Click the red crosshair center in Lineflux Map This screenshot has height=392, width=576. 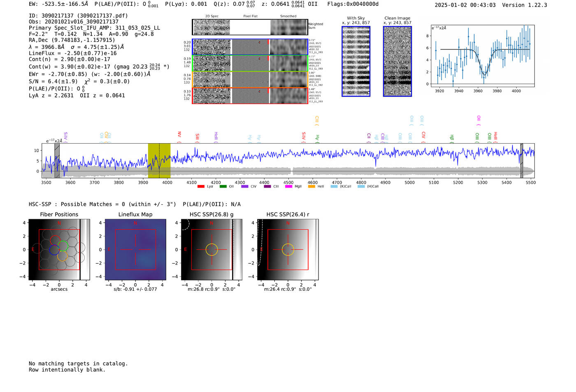pyautogui.click(x=135, y=250)
